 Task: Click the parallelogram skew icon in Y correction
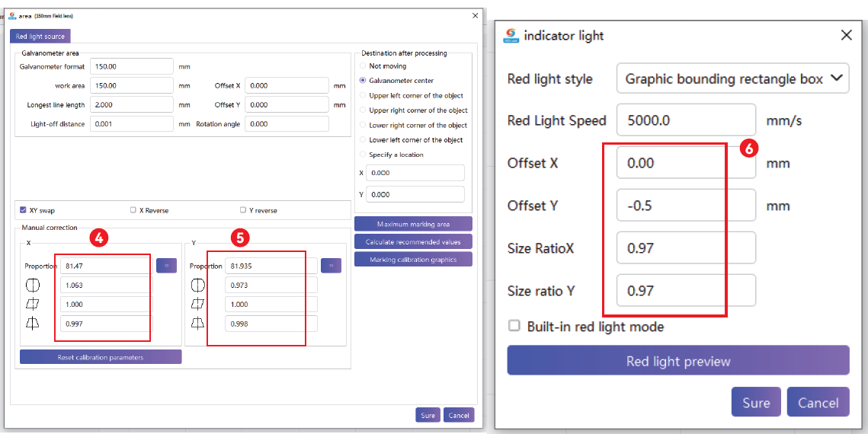point(197,304)
